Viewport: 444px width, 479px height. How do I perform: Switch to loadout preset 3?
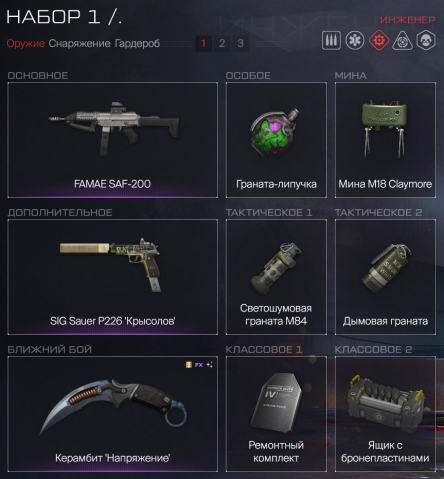click(x=240, y=43)
